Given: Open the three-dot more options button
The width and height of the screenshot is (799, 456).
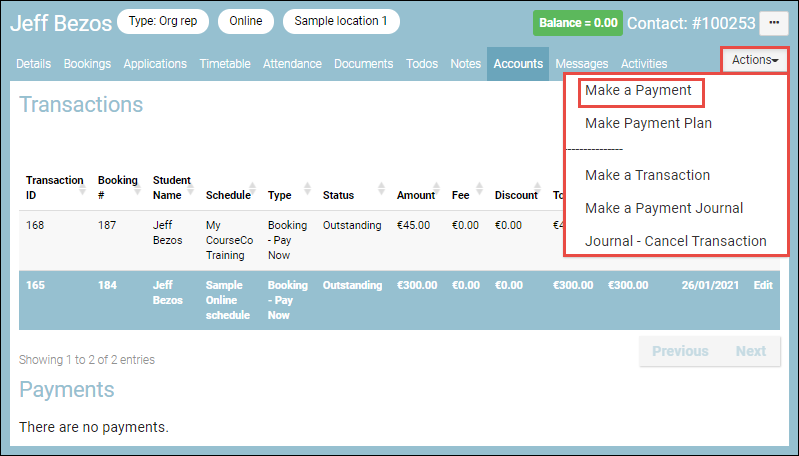Looking at the screenshot, I should click(x=773, y=22).
